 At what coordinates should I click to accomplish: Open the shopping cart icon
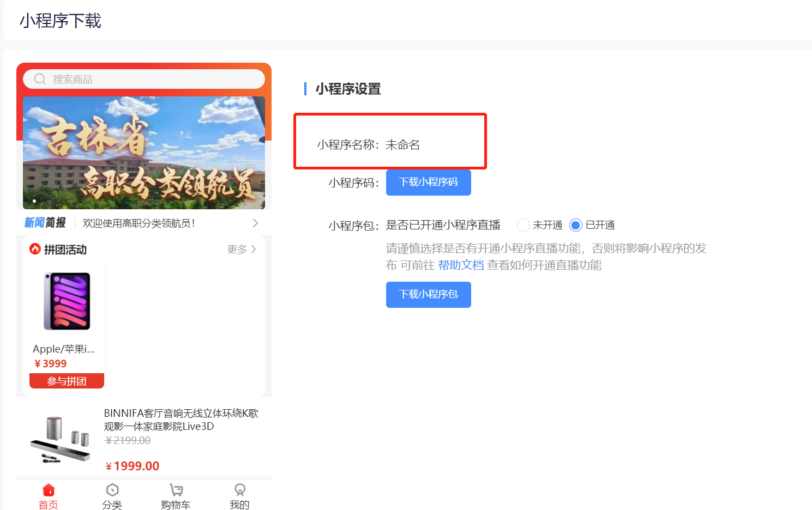tap(176, 490)
